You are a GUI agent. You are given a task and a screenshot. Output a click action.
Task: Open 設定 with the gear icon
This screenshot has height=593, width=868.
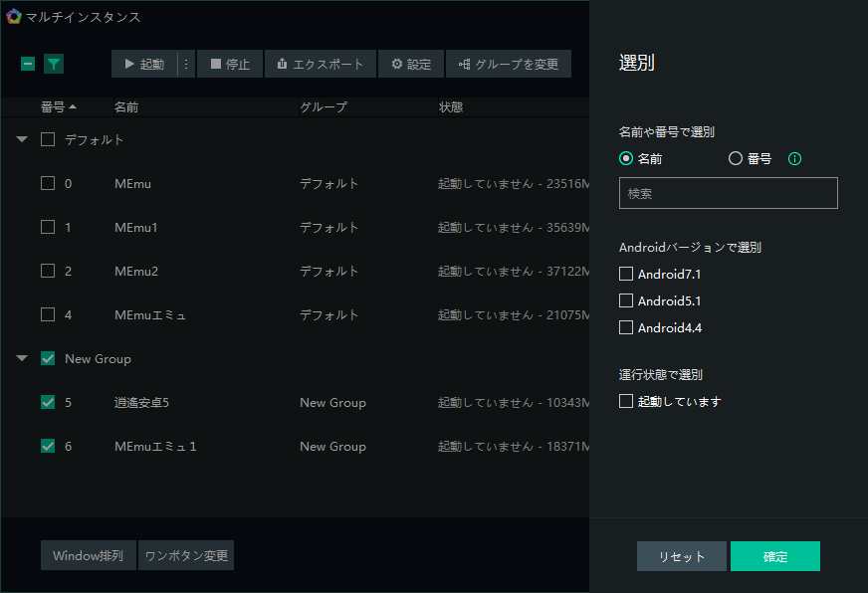[411, 64]
